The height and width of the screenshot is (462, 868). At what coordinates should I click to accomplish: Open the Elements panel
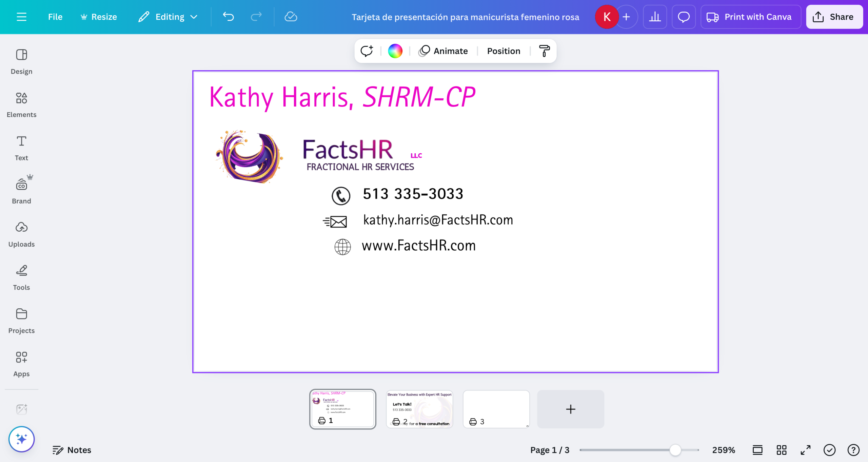click(21, 105)
